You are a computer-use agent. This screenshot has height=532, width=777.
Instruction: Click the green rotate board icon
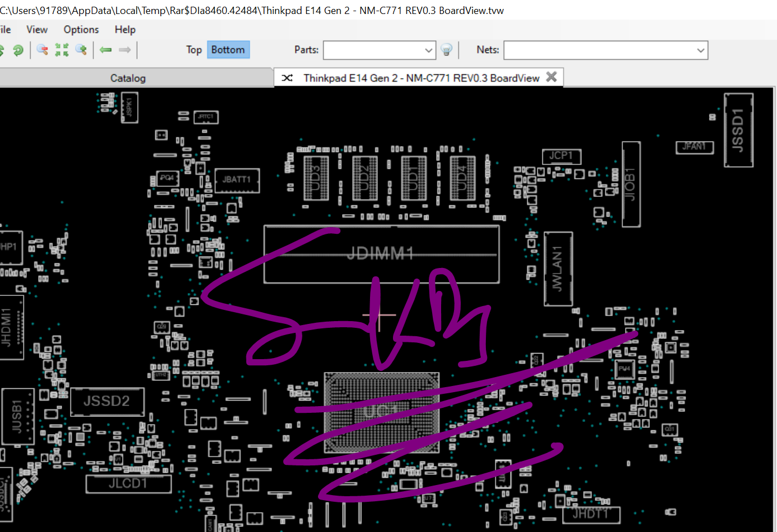18,50
